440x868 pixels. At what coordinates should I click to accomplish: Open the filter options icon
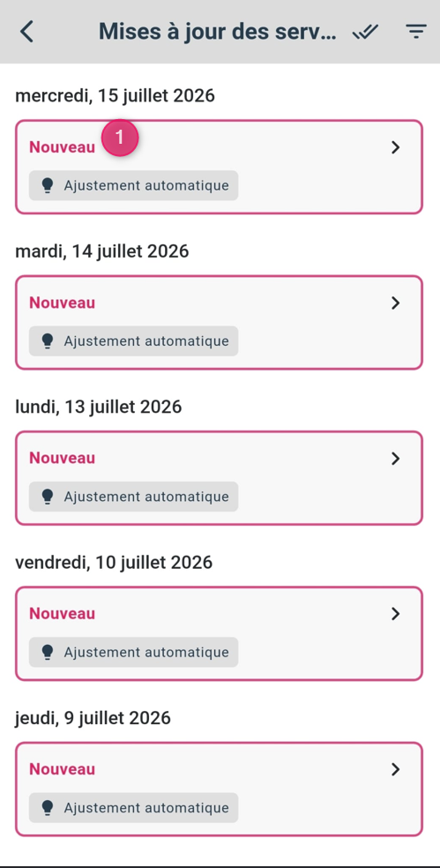416,32
